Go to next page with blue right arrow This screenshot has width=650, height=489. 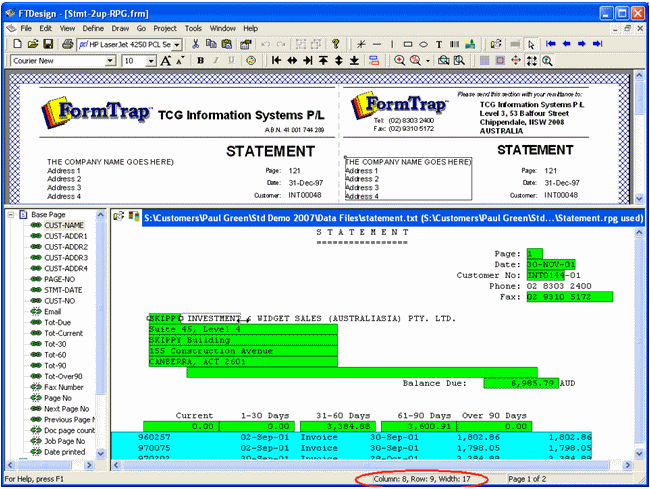(582, 44)
